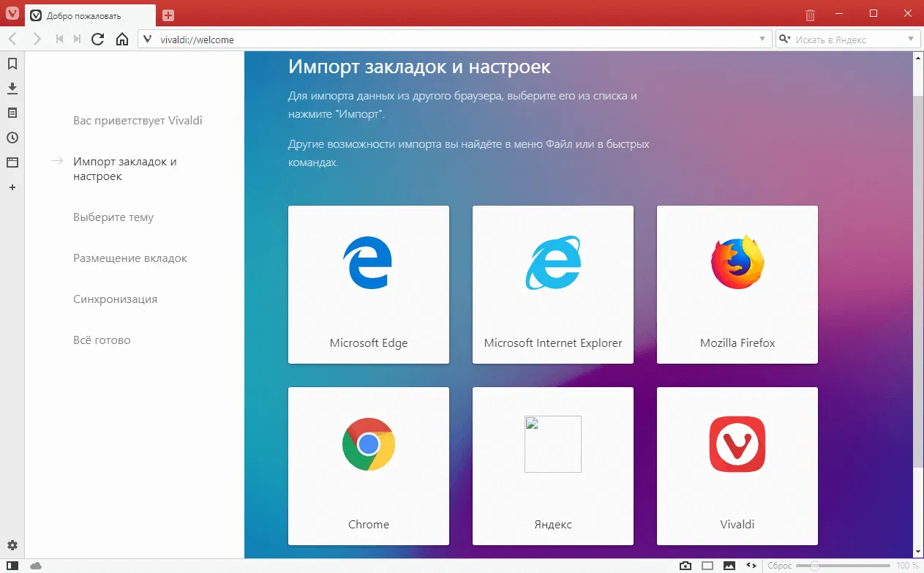Viewport: 924px width, 573px height.
Task: Focus the Искать в Яндекс search field
Action: [848, 40]
